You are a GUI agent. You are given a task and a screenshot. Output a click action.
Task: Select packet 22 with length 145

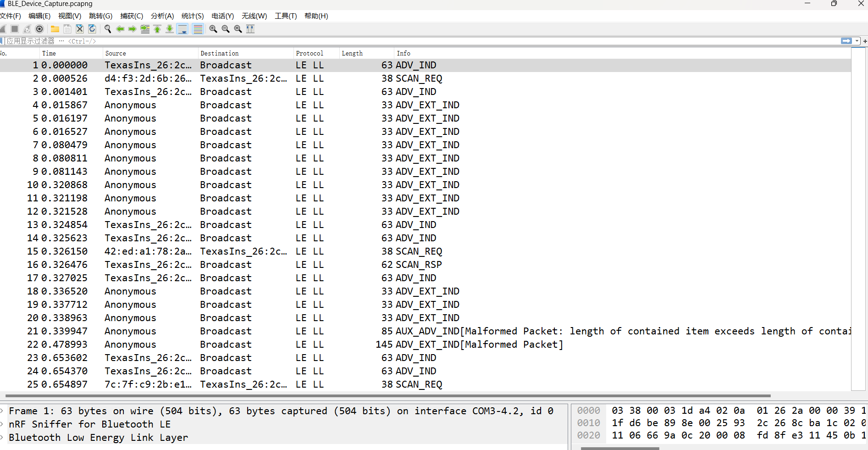pyautogui.click(x=426, y=344)
